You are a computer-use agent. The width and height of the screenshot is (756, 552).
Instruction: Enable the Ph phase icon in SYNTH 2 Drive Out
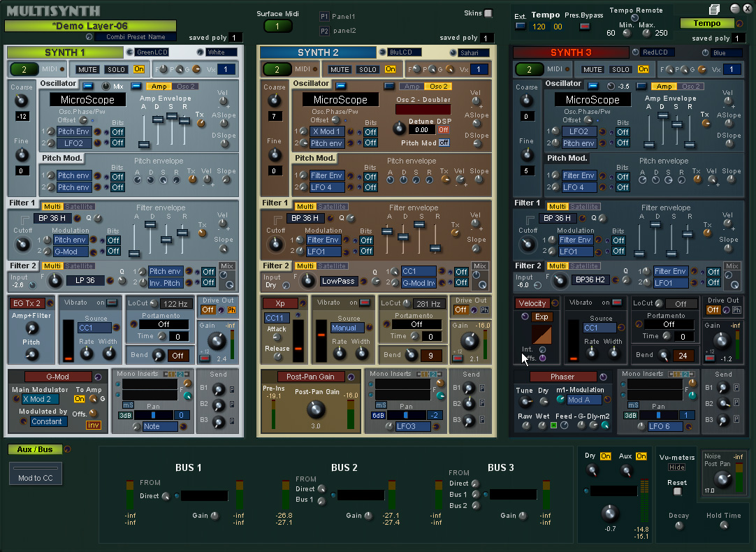pos(484,310)
